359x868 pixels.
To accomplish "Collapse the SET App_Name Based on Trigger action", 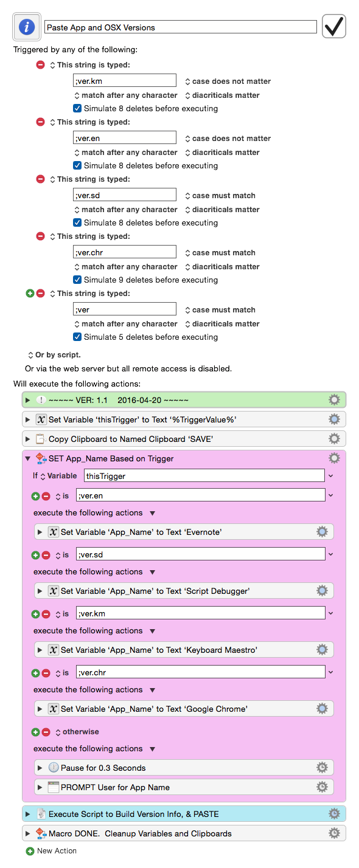I will [28, 458].
